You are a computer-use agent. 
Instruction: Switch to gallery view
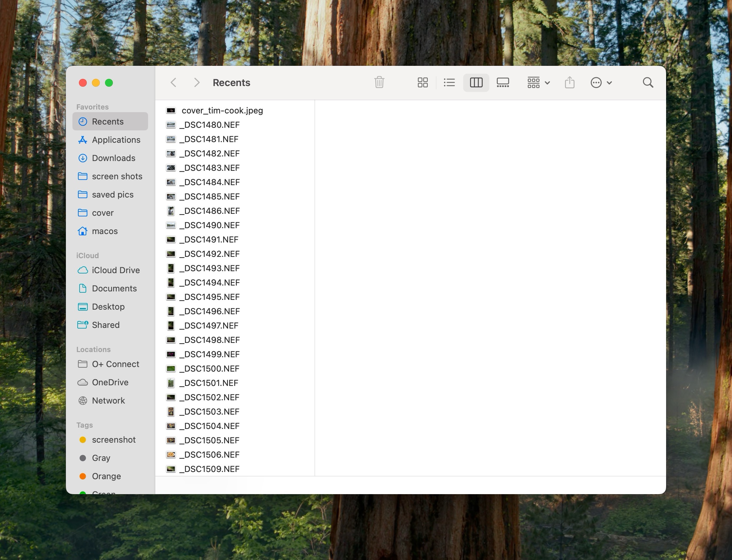point(503,82)
